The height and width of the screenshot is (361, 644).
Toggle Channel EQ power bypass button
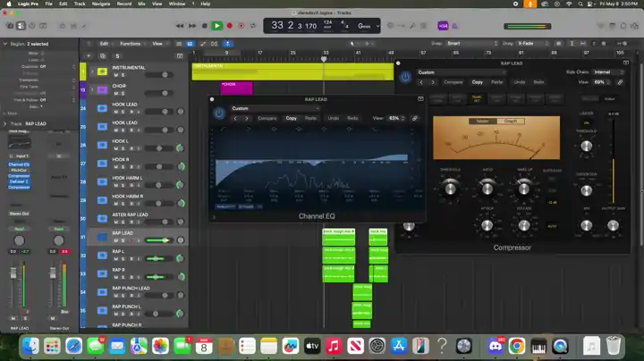(219, 113)
